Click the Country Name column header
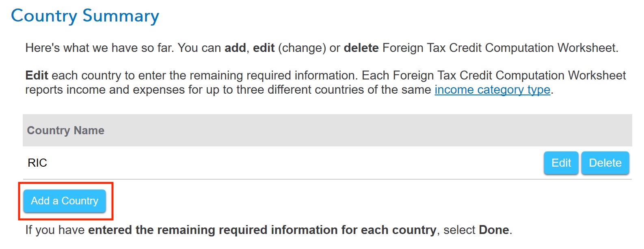The height and width of the screenshot is (249, 644). [x=65, y=130]
